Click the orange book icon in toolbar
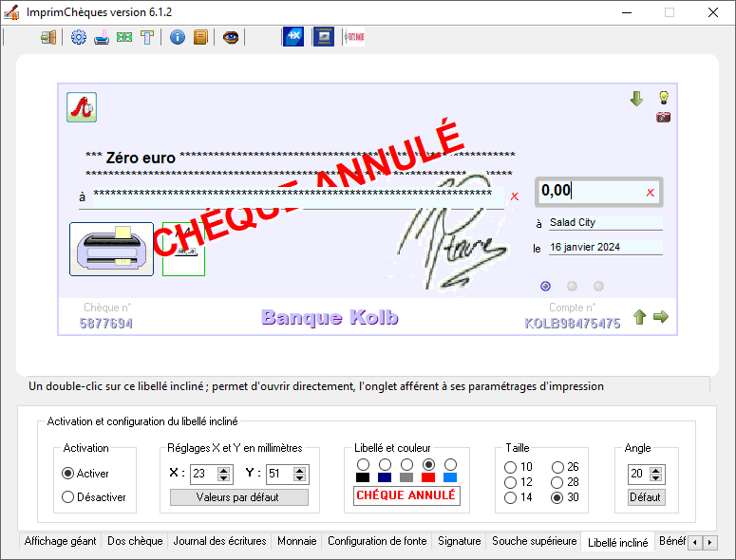 [x=200, y=37]
